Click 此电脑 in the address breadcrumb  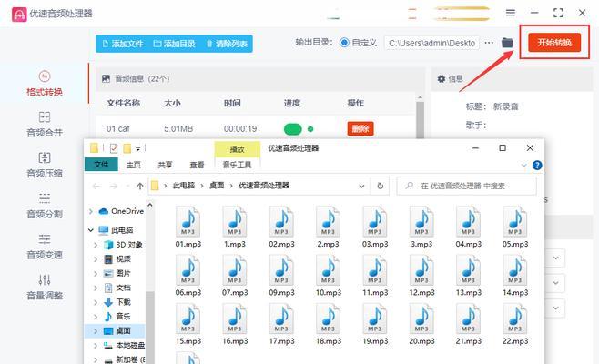pyautogui.click(x=184, y=186)
